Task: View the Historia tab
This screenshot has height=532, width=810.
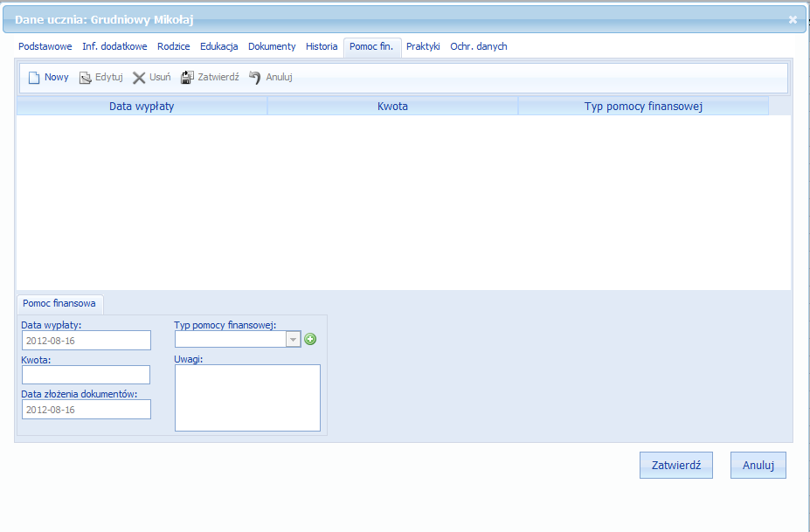Action: tap(322, 46)
